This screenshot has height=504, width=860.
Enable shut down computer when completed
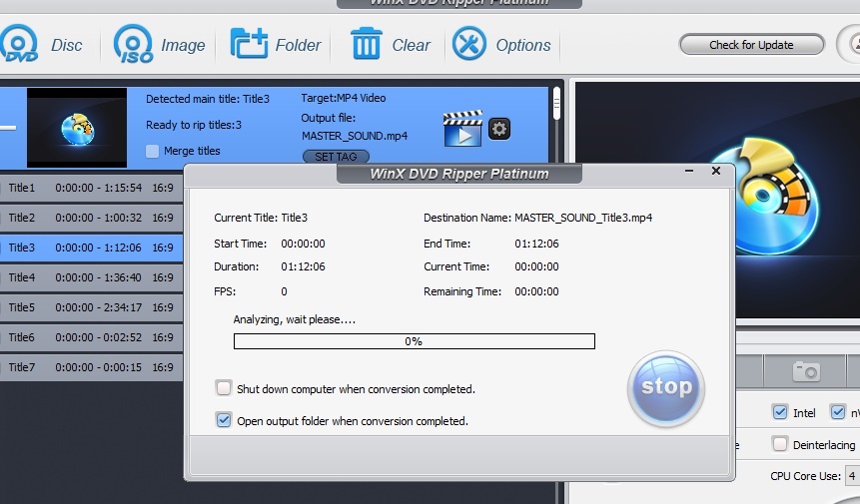[x=224, y=388]
